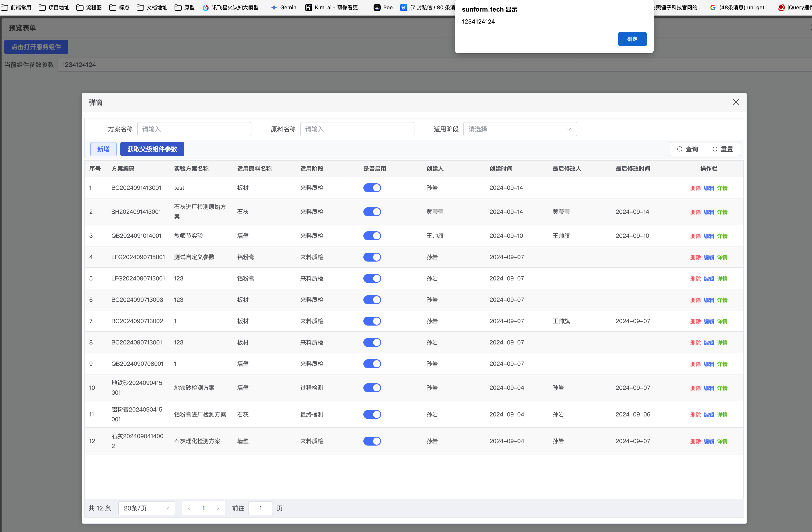Click 点击打开服务组件 button

coord(36,47)
